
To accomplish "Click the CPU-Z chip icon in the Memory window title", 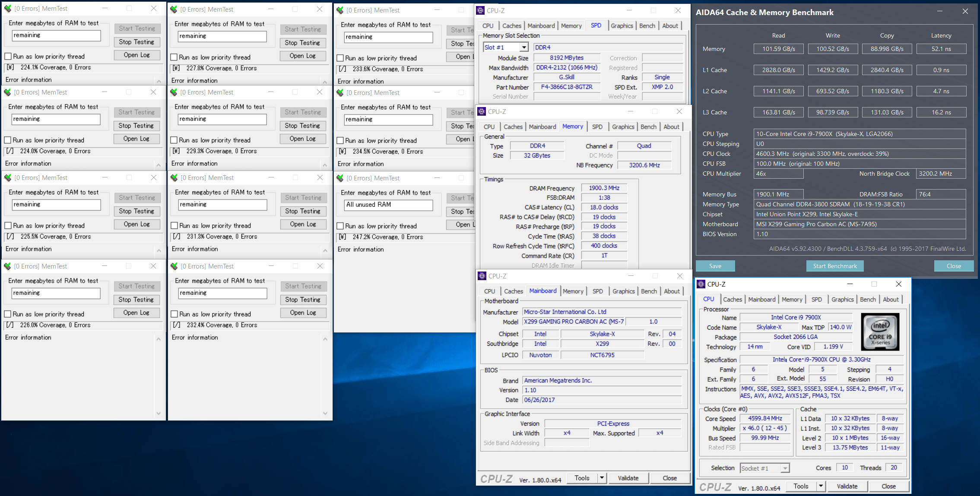I will 482,112.
